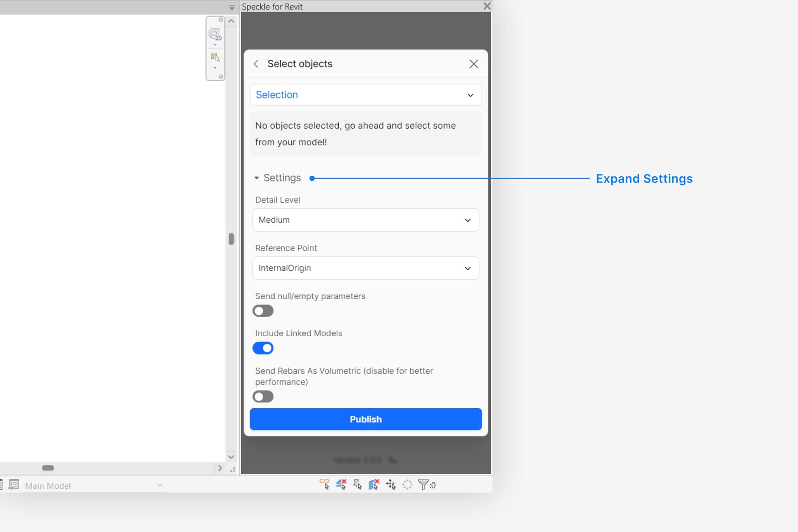Enable Send null/empty parameters toggle
Screen dimensions: 798x532
(x=263, y=311)
